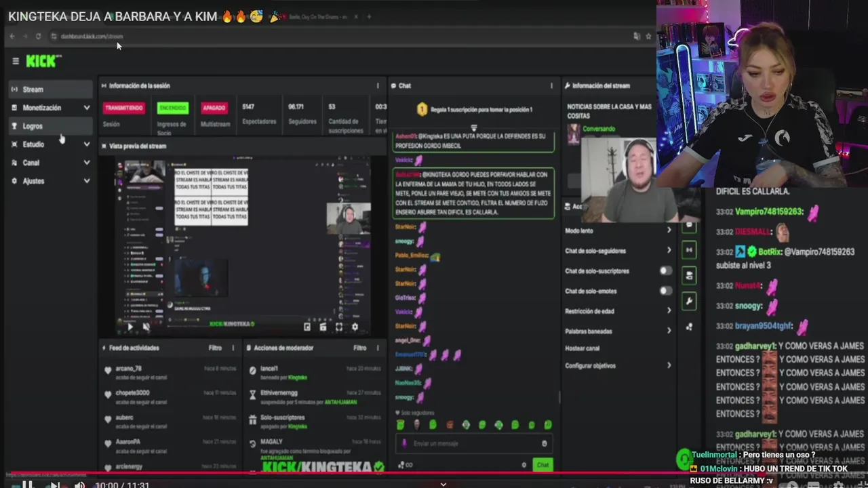Select Stream in the sidebar
Screen dimensions: 868x488
pyautogui.click(x=51, y=89)
